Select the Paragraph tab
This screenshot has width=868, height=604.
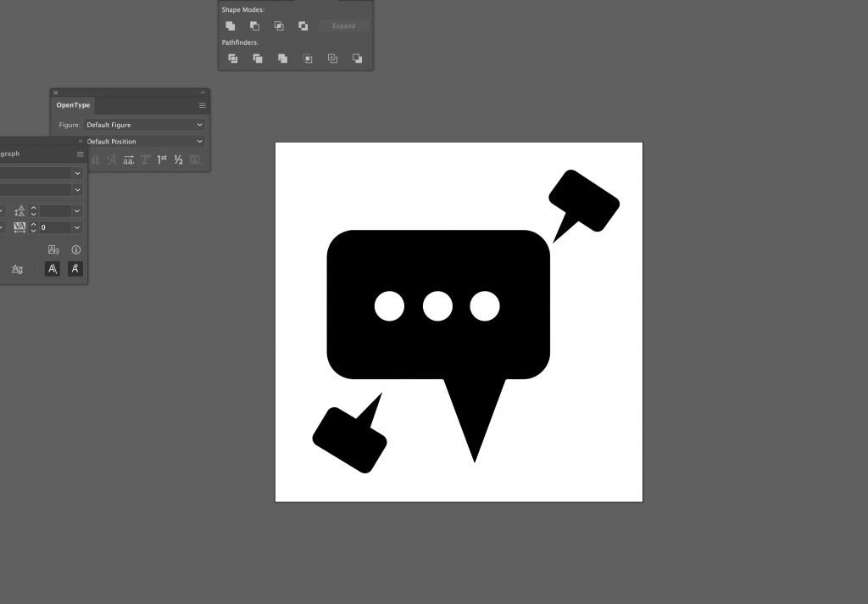[x=10, y=154]
